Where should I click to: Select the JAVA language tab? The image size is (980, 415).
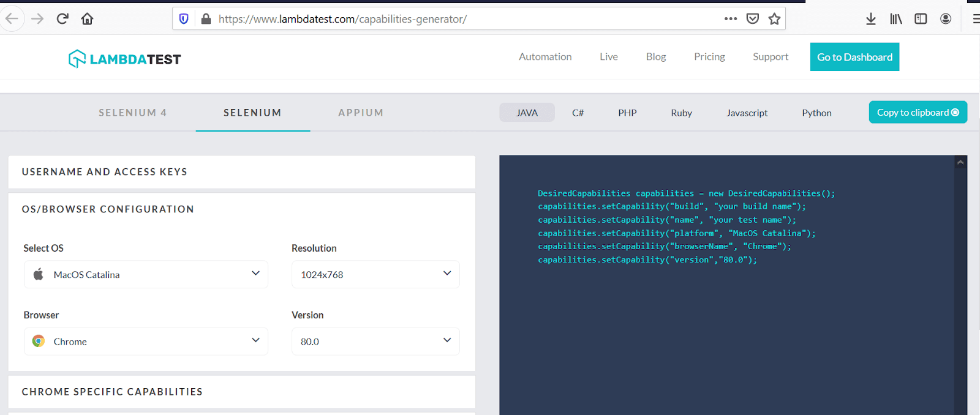[x=527, y=113]
